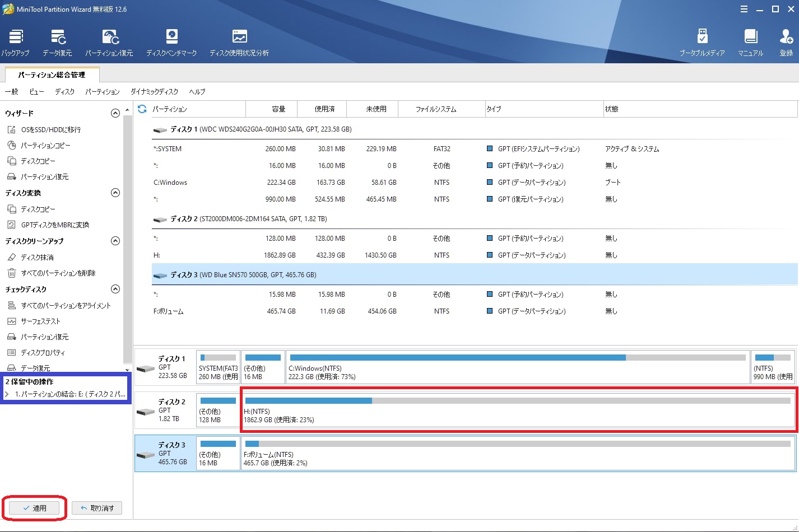
Task: Select ディスク 3 header in list
Action: coord(474,275)
